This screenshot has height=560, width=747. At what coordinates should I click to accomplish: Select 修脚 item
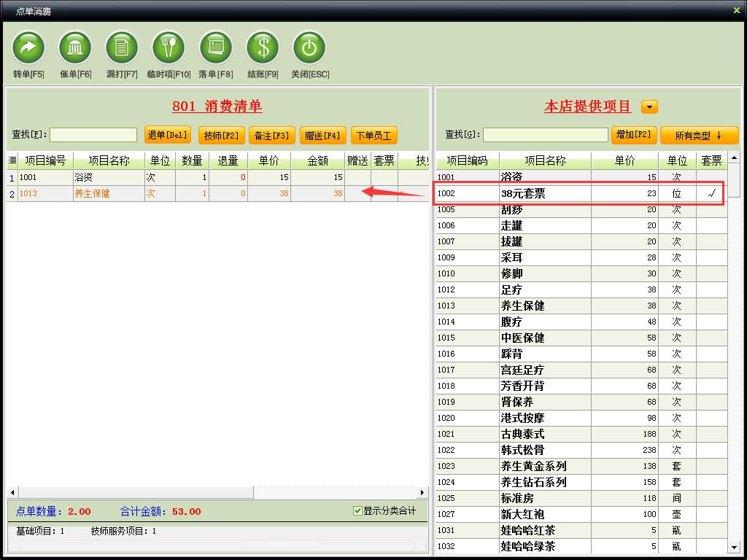[x=581, y=273]
